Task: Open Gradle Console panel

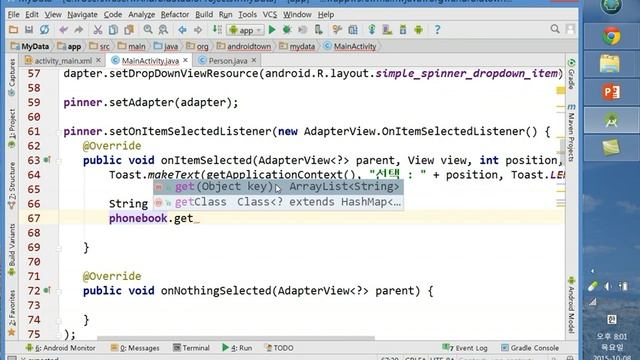Action: pyautogui.click(x=530, y=348)
